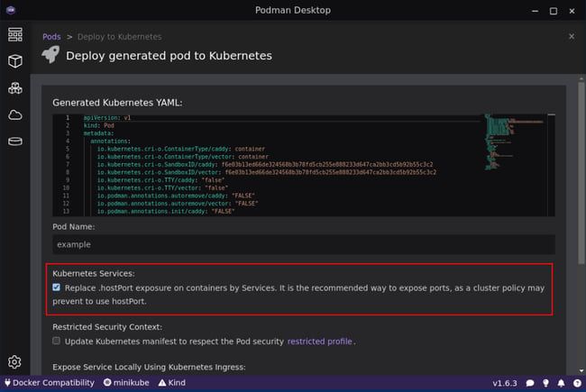Open the Containers view in sidebar

(14, 61)
